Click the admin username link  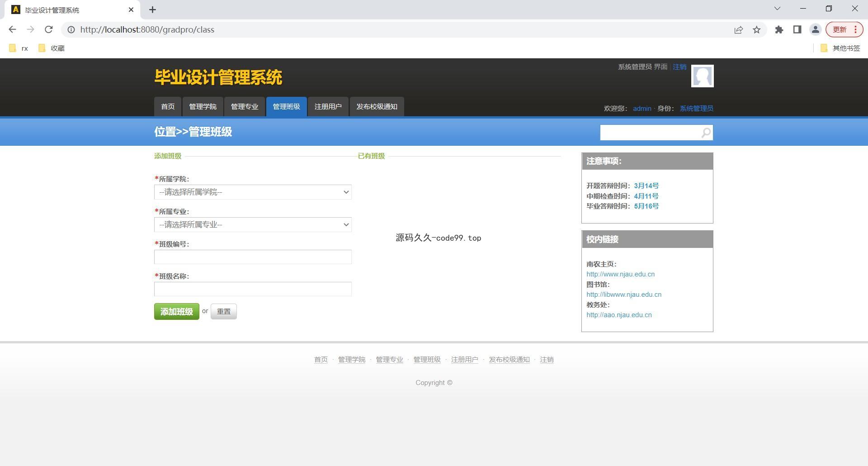pyautogui.click(x=642, y=109)
